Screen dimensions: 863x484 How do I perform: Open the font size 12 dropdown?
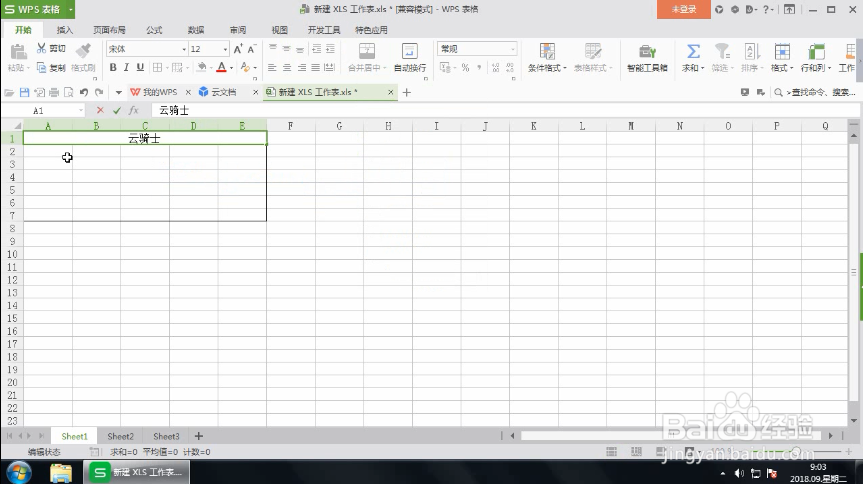pyautogui.click(x=225, y=50)
